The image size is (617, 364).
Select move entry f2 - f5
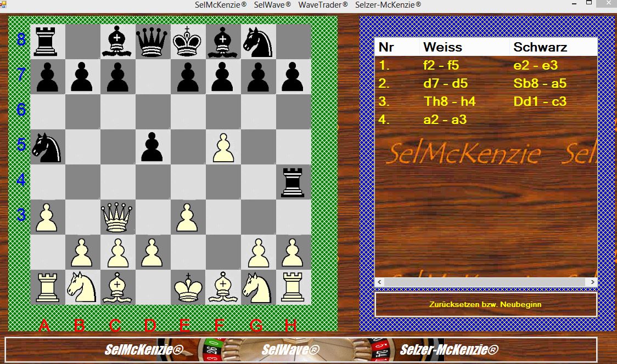pos(441,65)
